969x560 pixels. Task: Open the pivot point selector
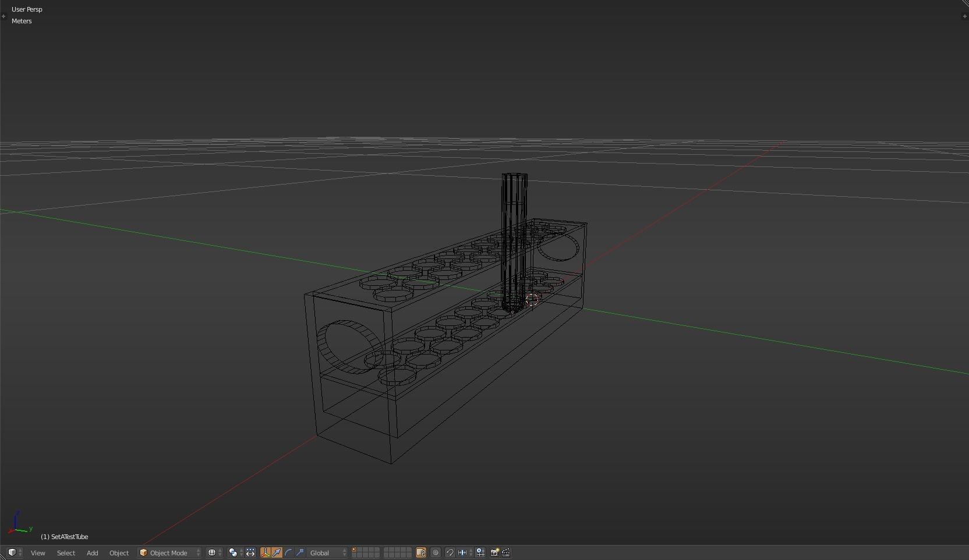235,552
